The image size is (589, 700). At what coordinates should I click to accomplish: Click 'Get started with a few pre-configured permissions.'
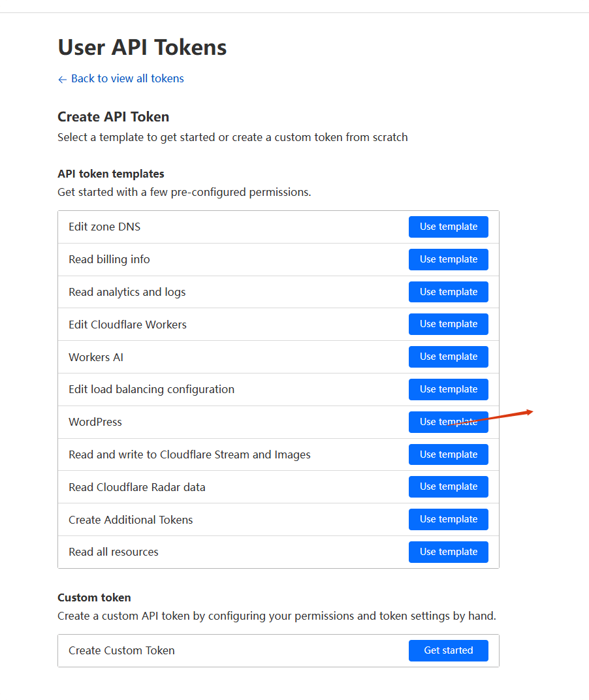184,192
